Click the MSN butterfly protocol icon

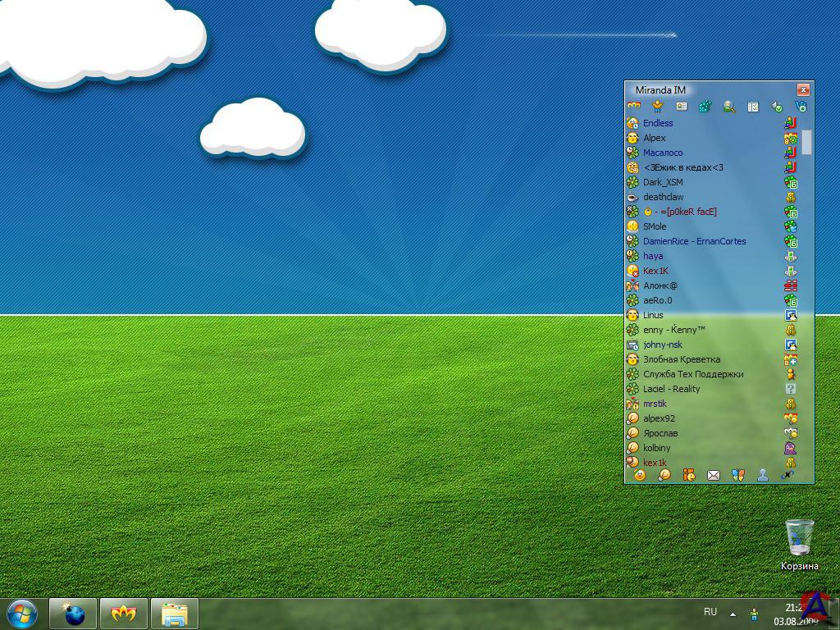click(738, 475)
